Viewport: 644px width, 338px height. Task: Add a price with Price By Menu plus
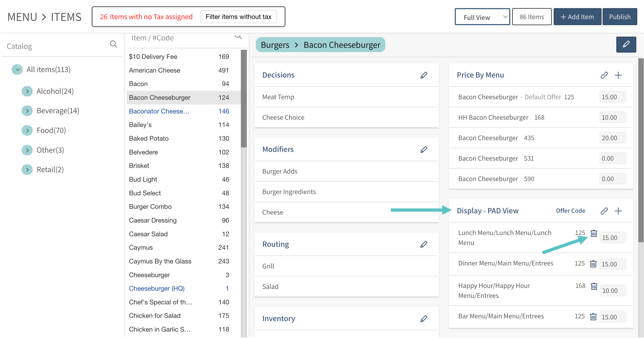[x=618, y=75]
